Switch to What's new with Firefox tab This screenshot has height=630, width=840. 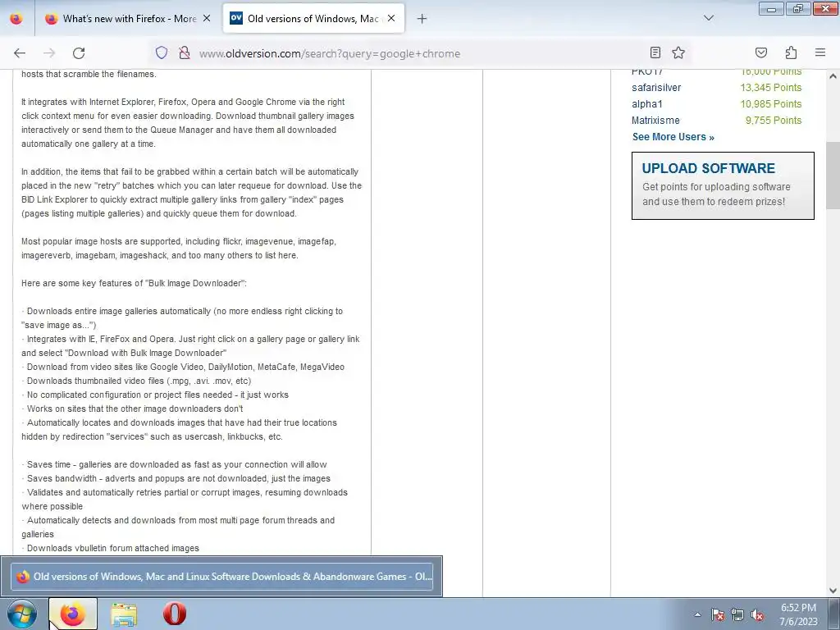coord(129,18)
